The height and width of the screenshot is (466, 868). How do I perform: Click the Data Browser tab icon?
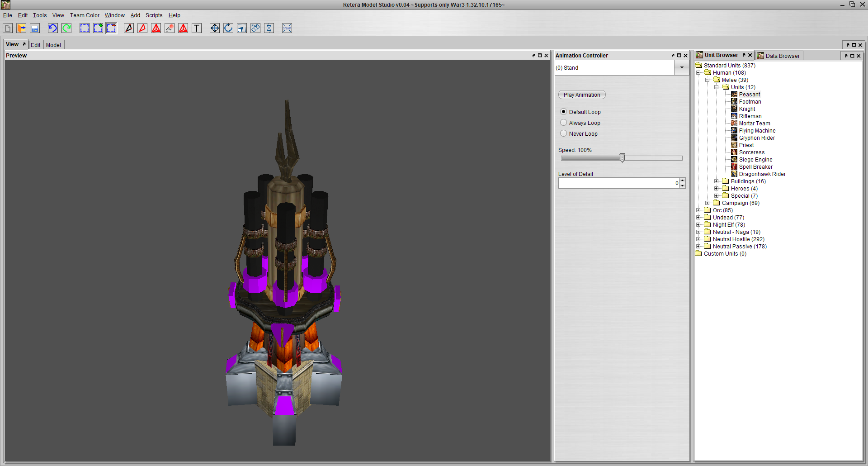tap(760, 56)
